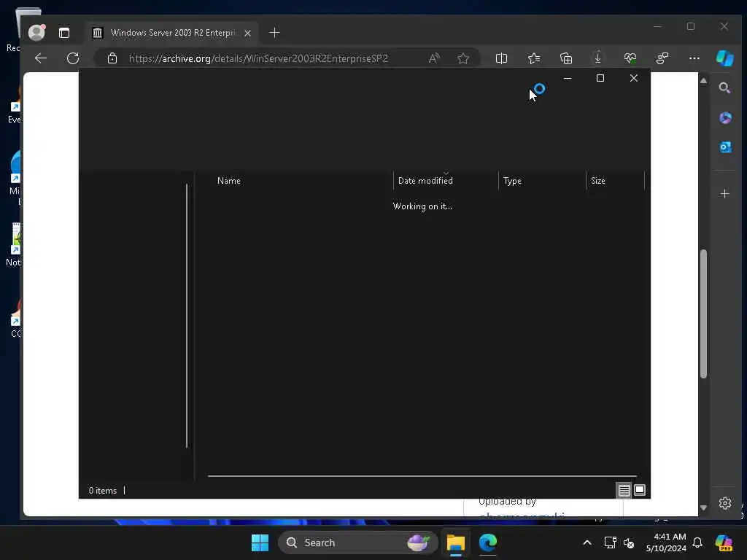Screen dimensions: 747x560
Task: Open Microsoft Edge from taskbar
Action: click(x=488, y=542)
